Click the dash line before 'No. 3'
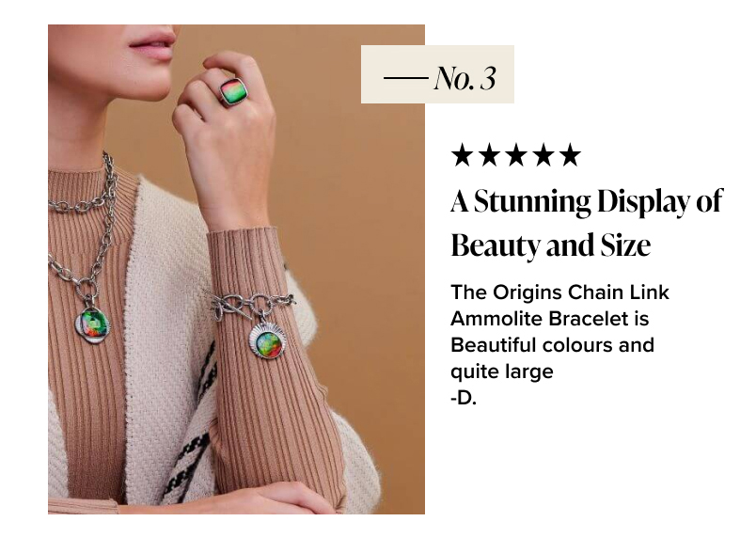This screenshot has width=756, height=553. [406, 77]
